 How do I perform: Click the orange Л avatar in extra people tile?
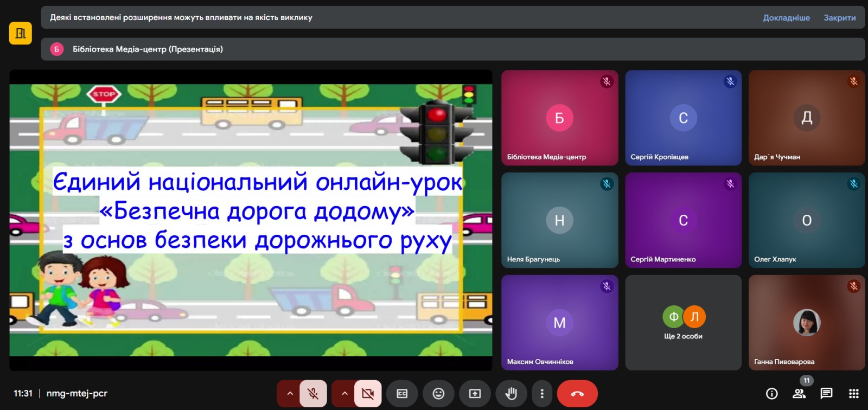click(694, 317)
